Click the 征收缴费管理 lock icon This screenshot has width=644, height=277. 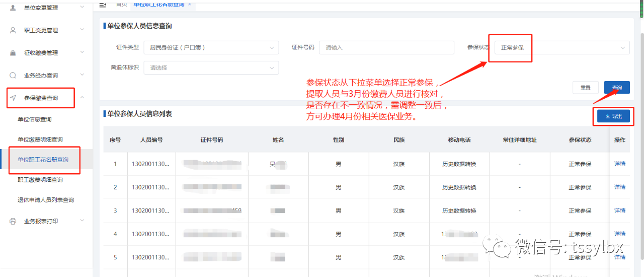click(x=13, y=53)
